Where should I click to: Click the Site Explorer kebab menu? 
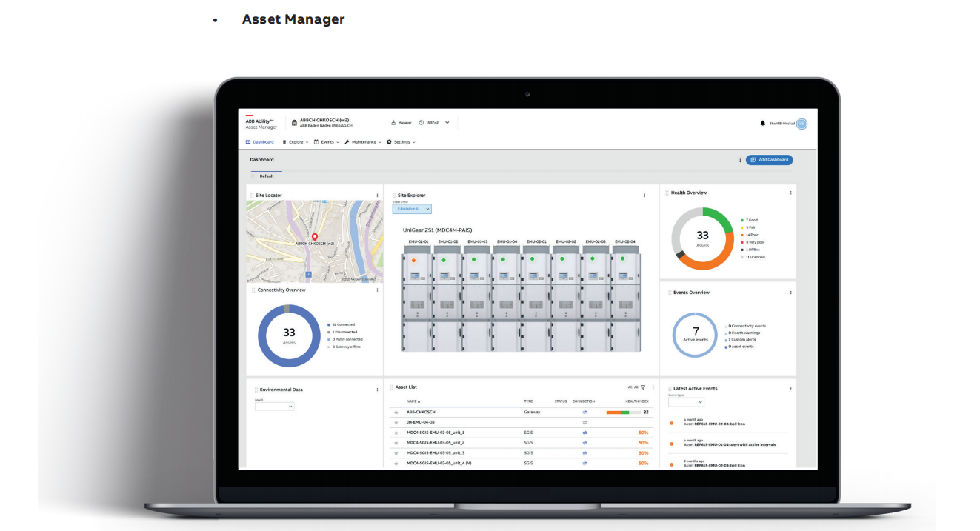(644, 196)
